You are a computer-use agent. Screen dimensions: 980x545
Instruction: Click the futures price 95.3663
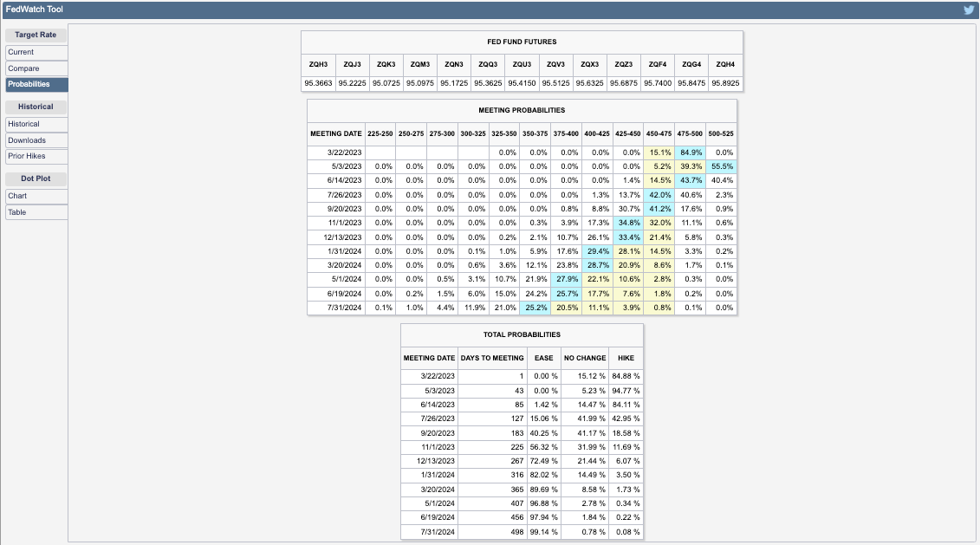318,83
